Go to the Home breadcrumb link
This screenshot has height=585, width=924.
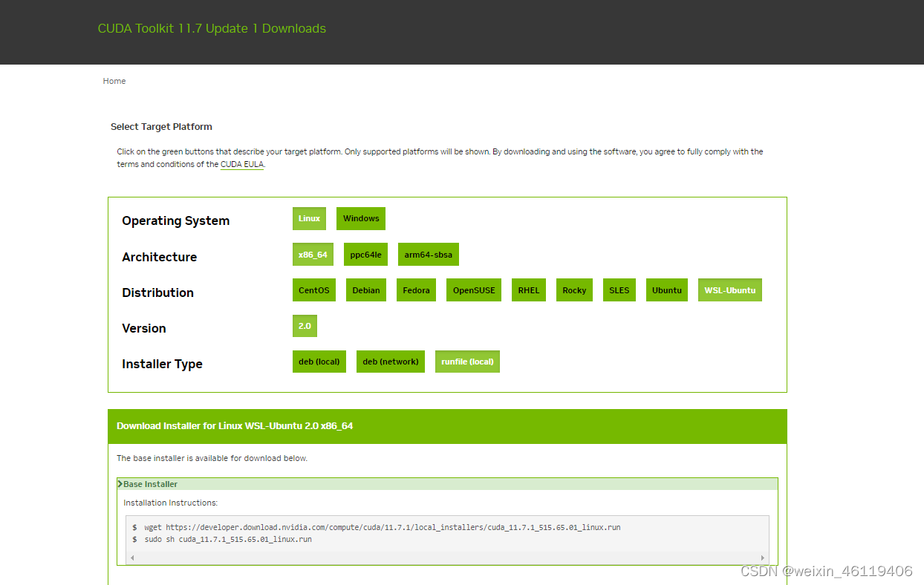click(x=114, y=81)
